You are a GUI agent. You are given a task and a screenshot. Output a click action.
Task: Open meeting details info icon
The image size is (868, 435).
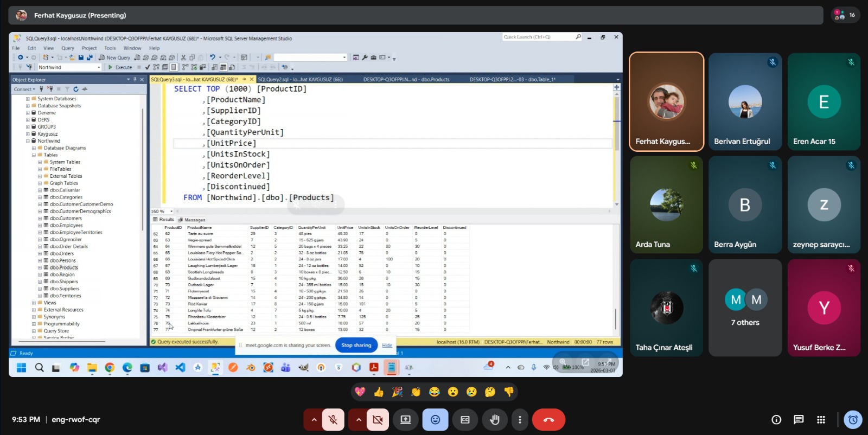coord(776,419)
